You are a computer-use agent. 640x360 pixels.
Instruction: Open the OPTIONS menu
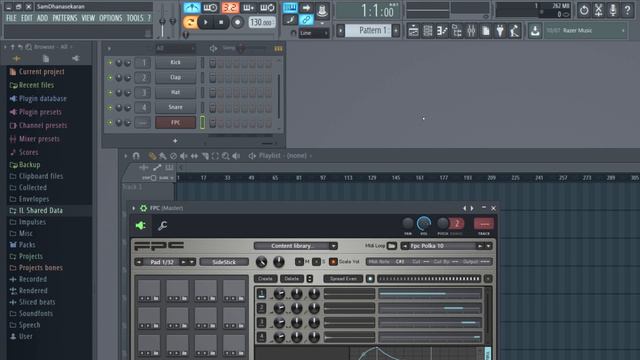pyautogui.click(x=110, y=18)
